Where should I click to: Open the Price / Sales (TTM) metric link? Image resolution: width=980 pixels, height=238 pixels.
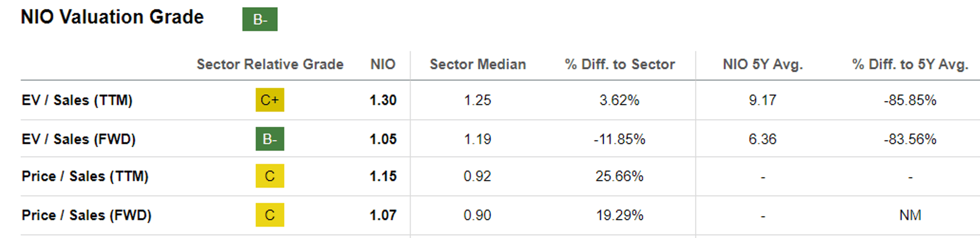click(85, 176)
